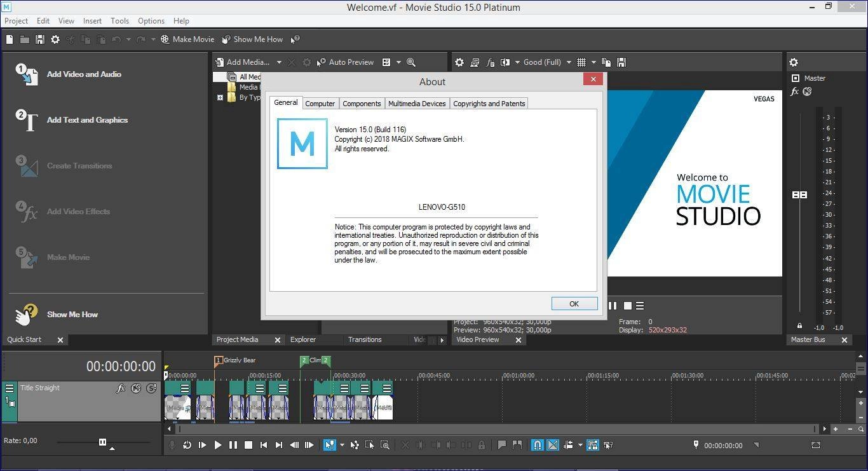868x471 pixels.
Task: Open the Insert menu
Action: coord(92,21)
